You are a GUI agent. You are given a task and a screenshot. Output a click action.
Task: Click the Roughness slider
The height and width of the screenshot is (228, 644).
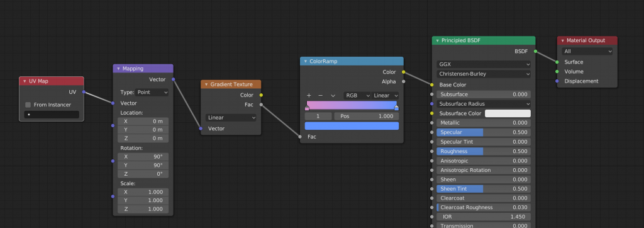(484, 151)
